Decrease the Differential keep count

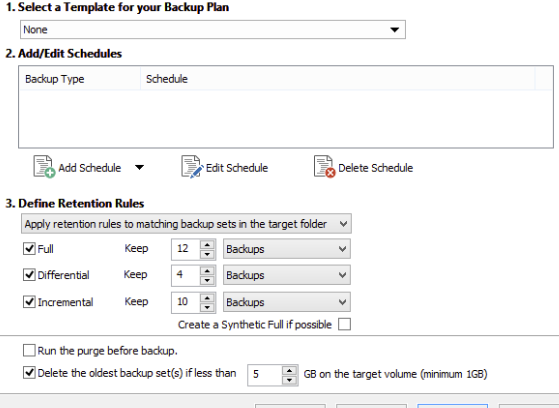207,281
